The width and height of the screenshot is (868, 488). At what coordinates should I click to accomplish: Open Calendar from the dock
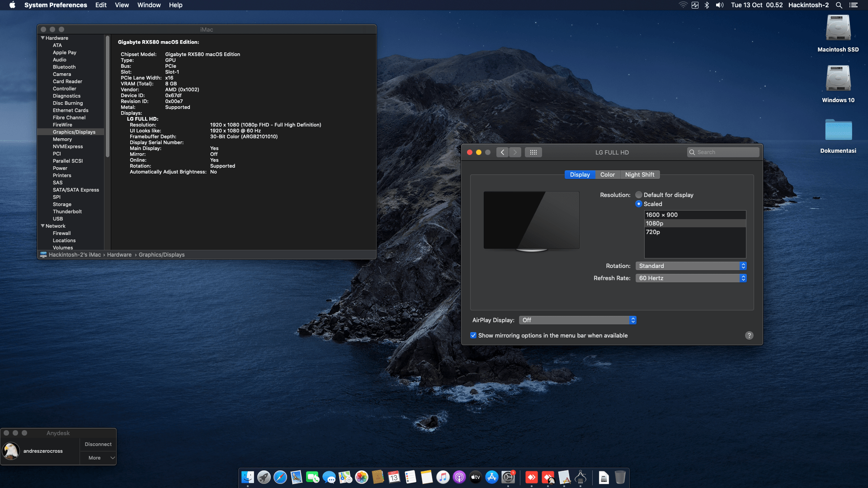[x=394, y=477]
